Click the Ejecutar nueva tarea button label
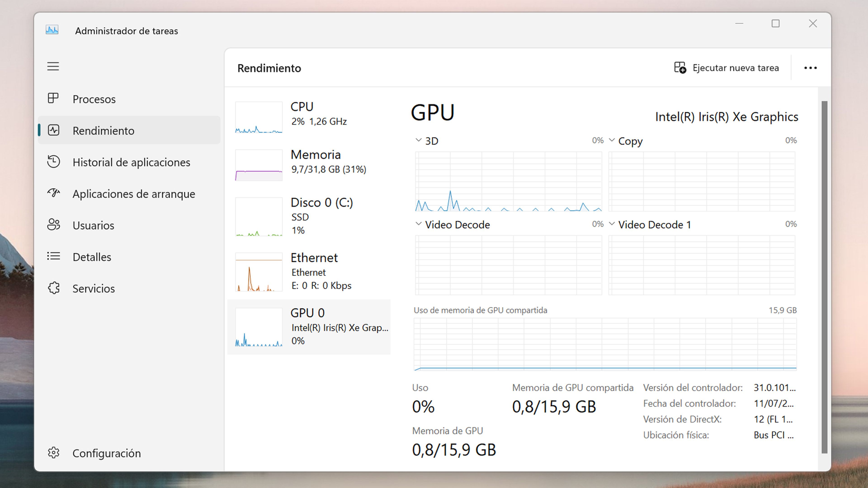The image size is (868, 488). click(x=736, y=68)
